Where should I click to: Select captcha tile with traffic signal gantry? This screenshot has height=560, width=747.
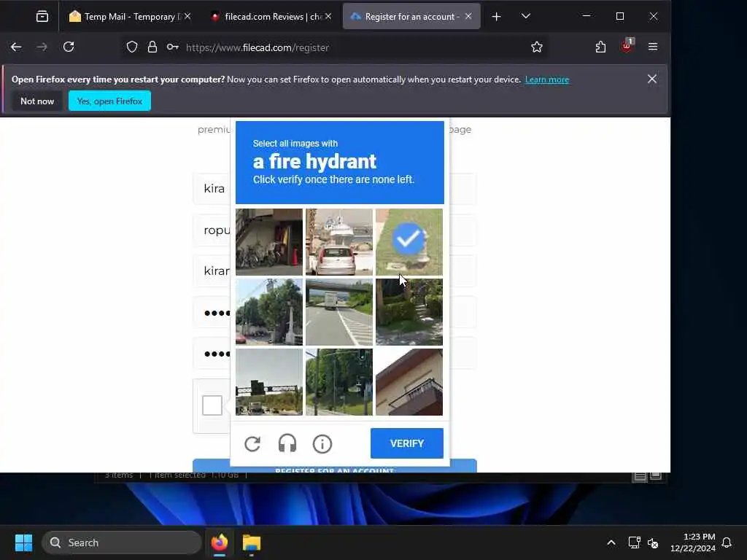pos(269,382)
